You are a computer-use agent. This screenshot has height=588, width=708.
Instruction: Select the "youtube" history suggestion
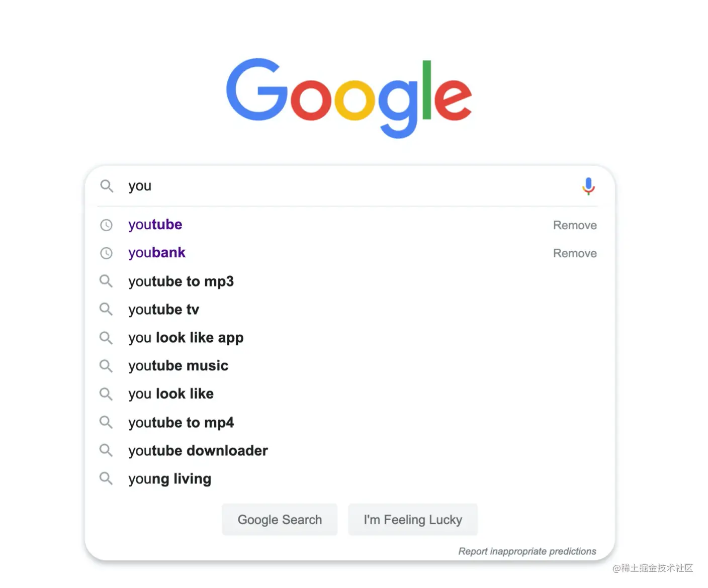(155, 225)
